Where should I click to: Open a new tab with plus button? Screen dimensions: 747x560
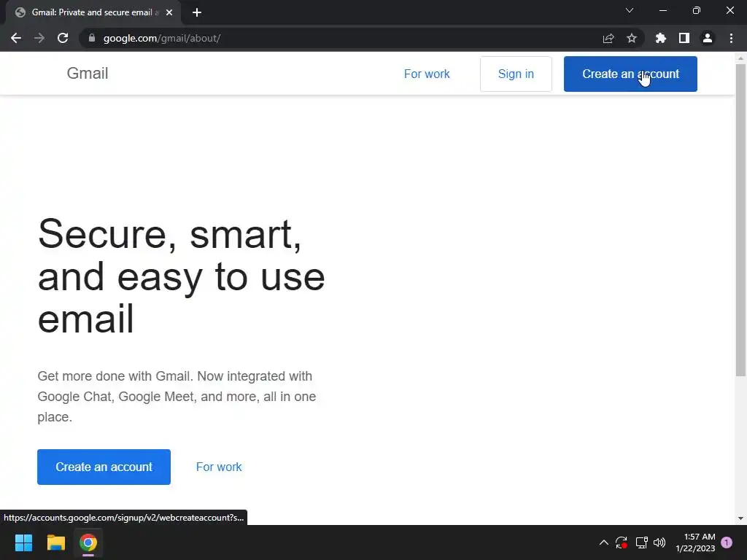(x=197, y=12)
